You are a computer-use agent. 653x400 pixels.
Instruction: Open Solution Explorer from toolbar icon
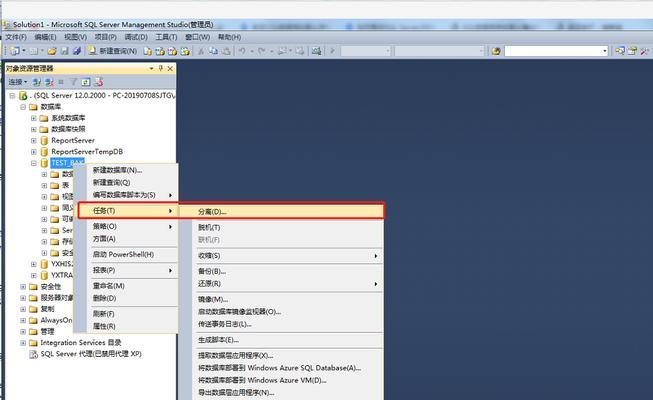620,51
